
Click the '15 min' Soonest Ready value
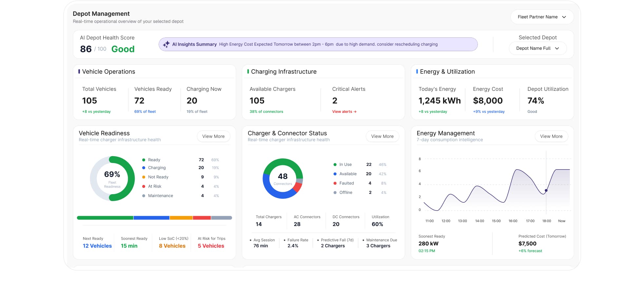tap(129, 246)
